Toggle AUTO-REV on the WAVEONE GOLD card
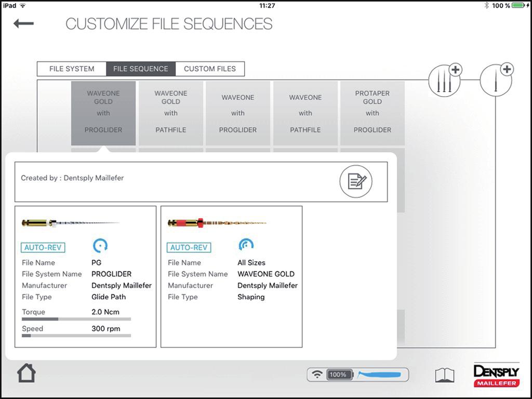The image size is (532, 399). 189,247
